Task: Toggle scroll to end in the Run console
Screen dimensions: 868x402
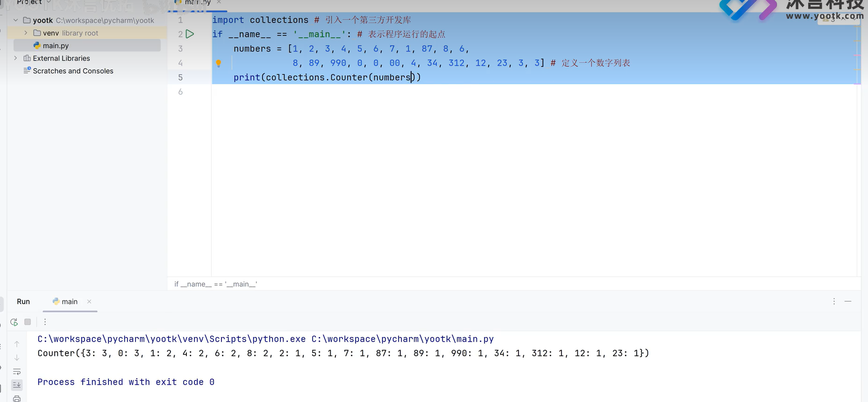Action: pos(17,385)
